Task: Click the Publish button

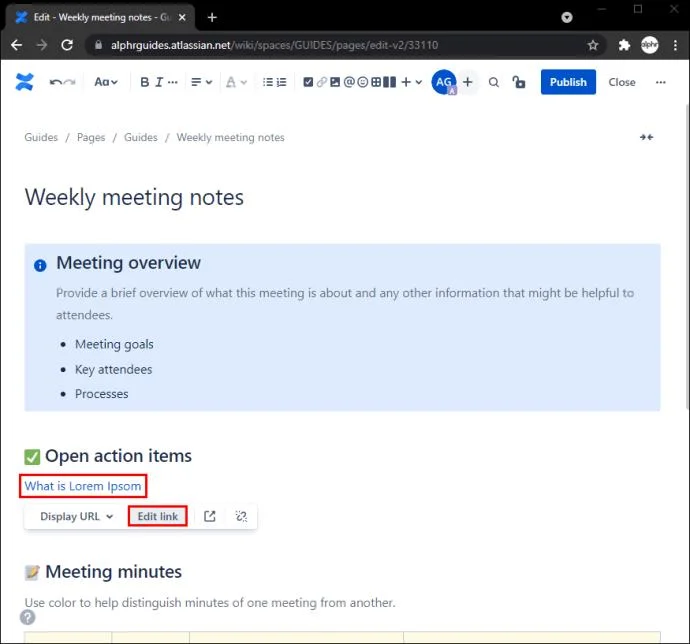Action: [x=568, y=82]
